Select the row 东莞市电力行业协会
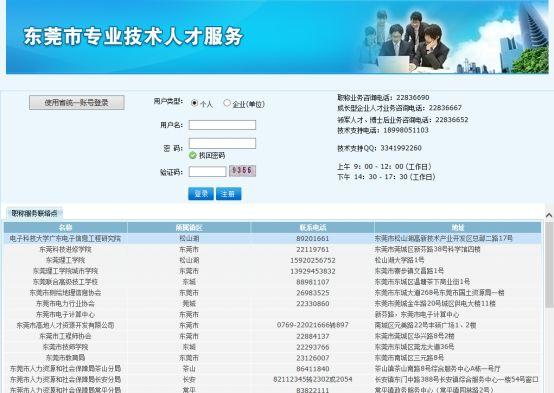Screen dimensions: 554x393 [272, 304]
